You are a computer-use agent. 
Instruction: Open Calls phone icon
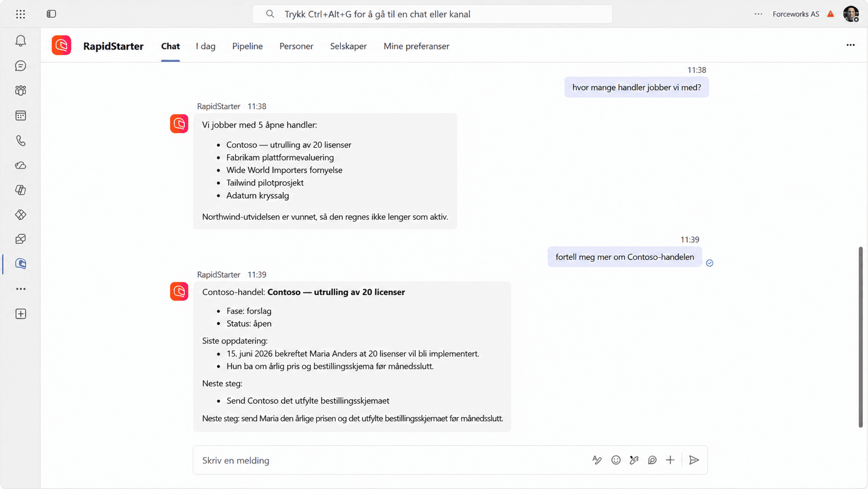point(21,140)
